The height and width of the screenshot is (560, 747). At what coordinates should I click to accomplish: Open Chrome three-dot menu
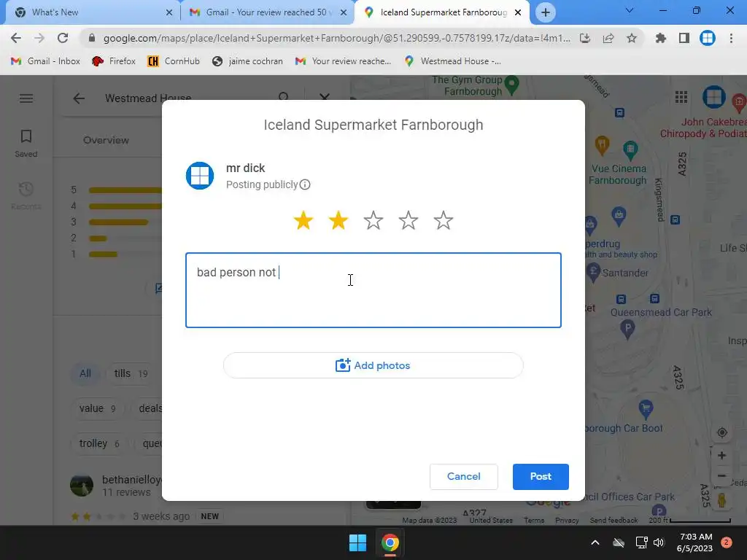click(731, 38)
